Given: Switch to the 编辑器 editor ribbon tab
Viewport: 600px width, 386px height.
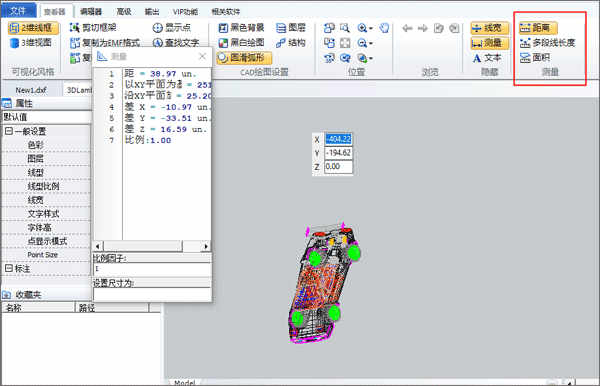Looking at the screenshot, I should 91,11.
